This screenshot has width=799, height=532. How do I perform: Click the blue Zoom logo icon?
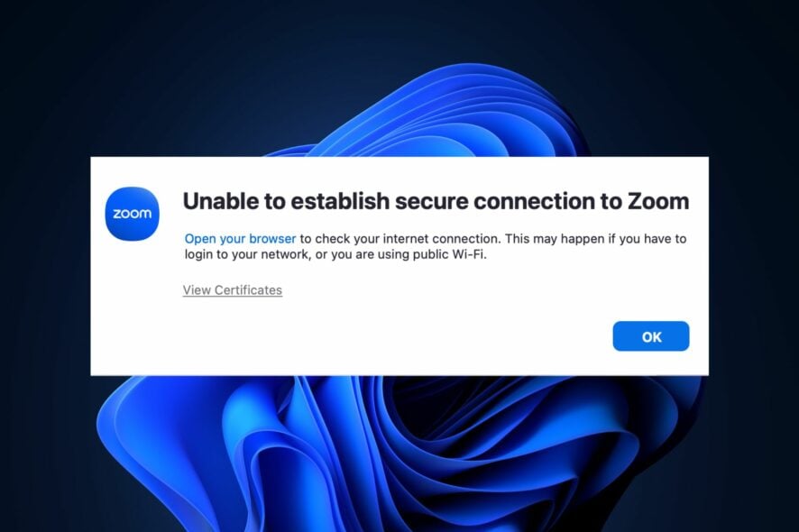point(132,214)
